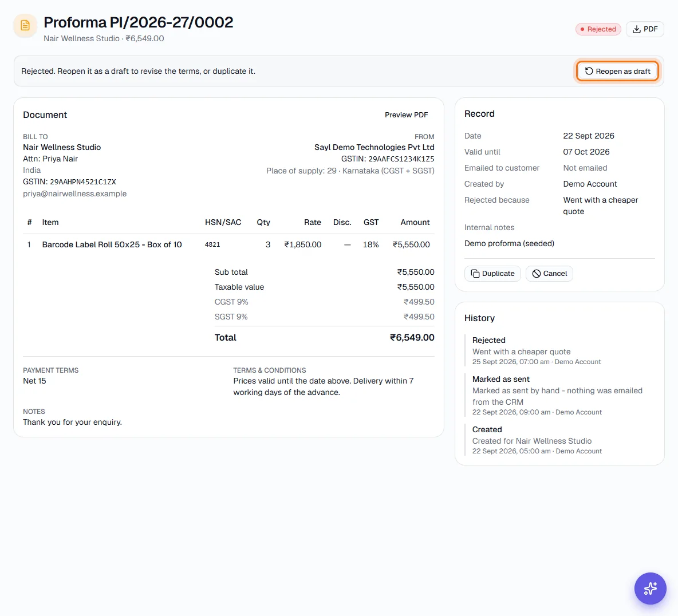Image resolution: width=678 pixels, height=616 pixels.
Task: Click the Amount column header
Action: click(415, 222)
